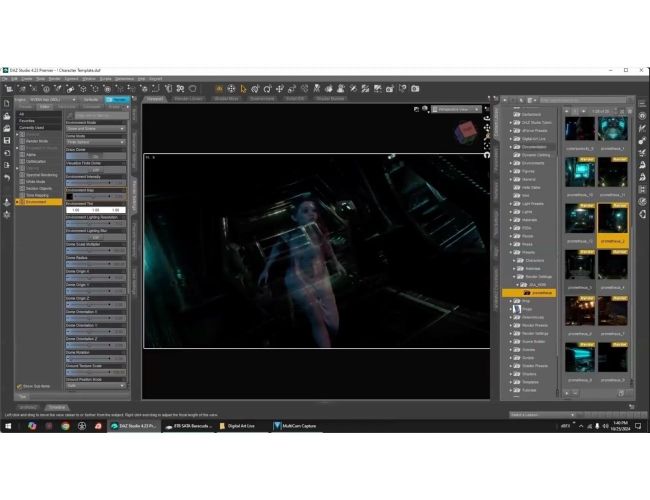Adjust the Dome Rotation slider
The width and height of the screenshot is (650, 500).
click(96, 359)
